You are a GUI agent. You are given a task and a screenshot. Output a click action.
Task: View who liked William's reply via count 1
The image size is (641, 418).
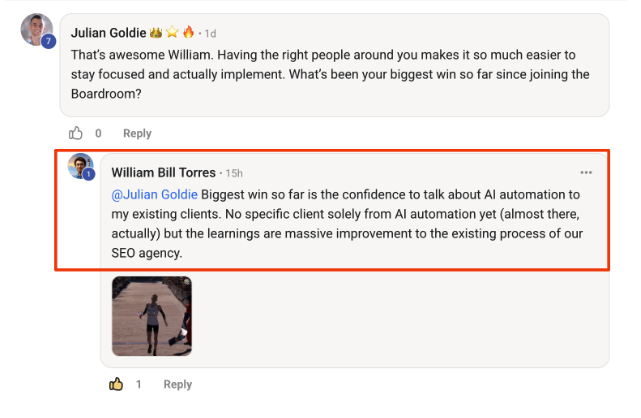[138, 385]
